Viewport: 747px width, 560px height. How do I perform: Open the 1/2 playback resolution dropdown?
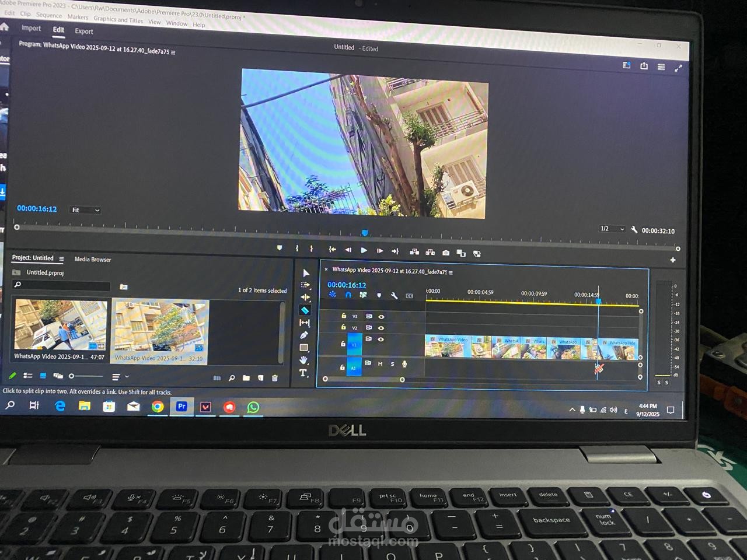pos(612,229)
